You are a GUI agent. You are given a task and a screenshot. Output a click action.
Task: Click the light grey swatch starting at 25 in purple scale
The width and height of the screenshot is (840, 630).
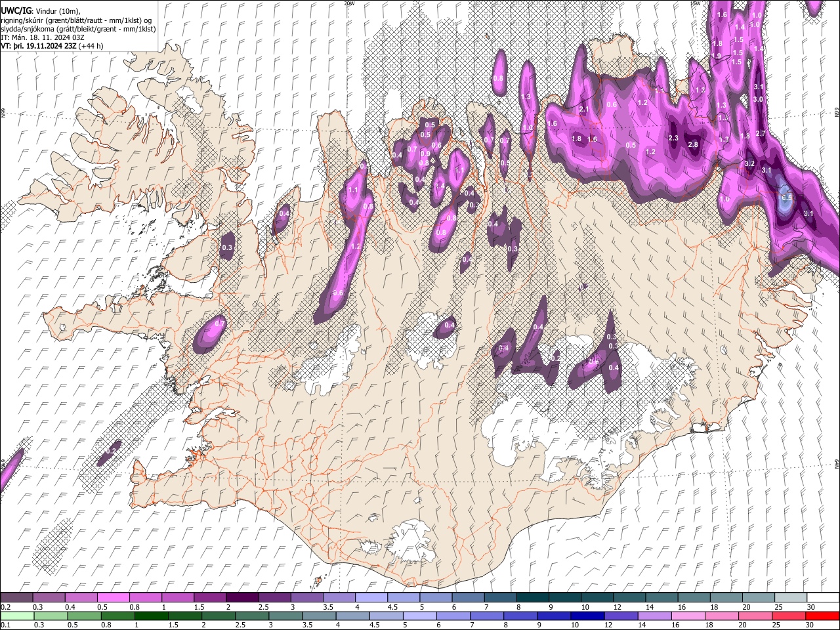tap(790, 598)
